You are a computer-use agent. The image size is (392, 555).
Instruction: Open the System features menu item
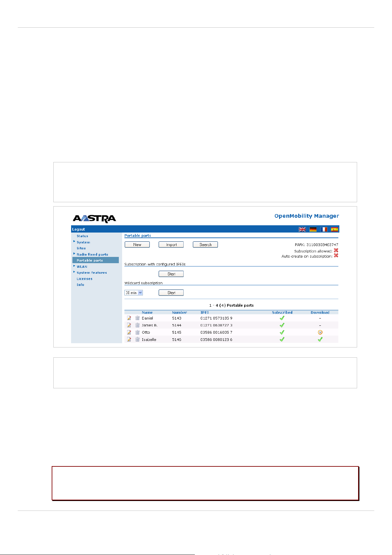[x=92, y=272]
